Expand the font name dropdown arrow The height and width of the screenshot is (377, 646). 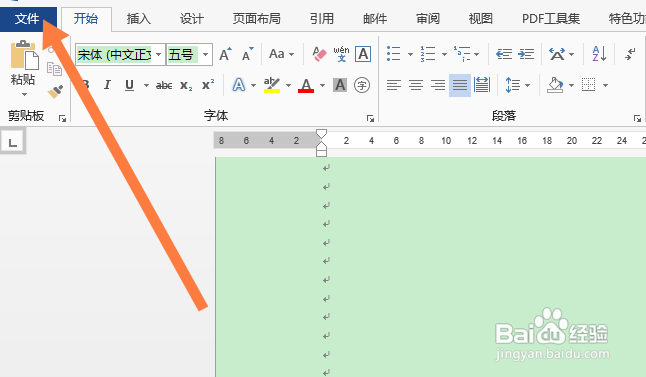coord(159,54)
